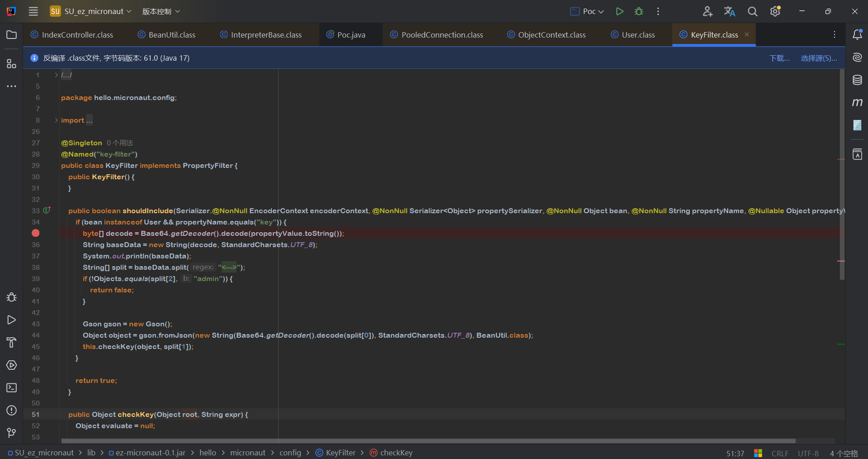868x459 pixels.
Task: Switch to the IndexController.class tab
Action: [x=72, y=35]
